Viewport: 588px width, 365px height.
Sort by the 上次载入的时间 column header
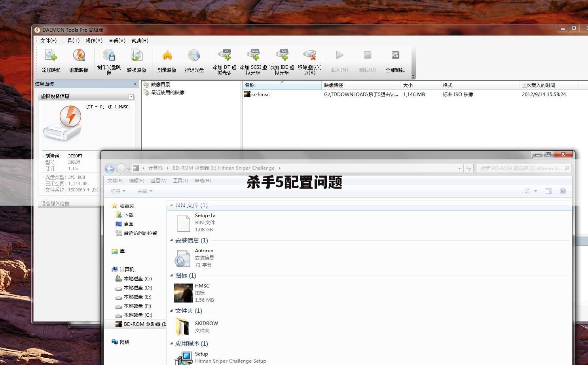pos(549,85)
